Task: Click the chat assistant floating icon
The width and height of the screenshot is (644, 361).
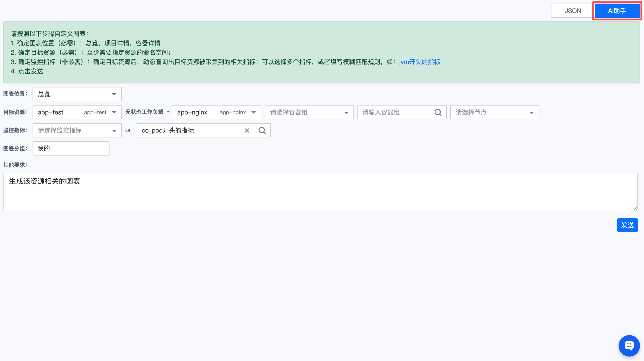Action: tap(629, 345)
